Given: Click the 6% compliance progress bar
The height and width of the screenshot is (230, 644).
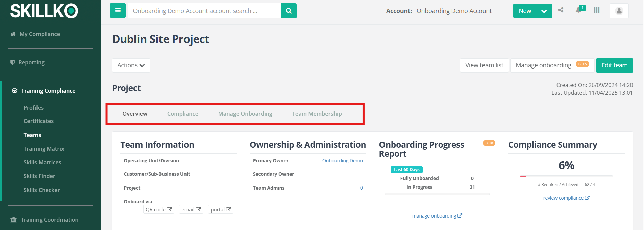Looking at the screenshot, I should click(x=566, y=176).
